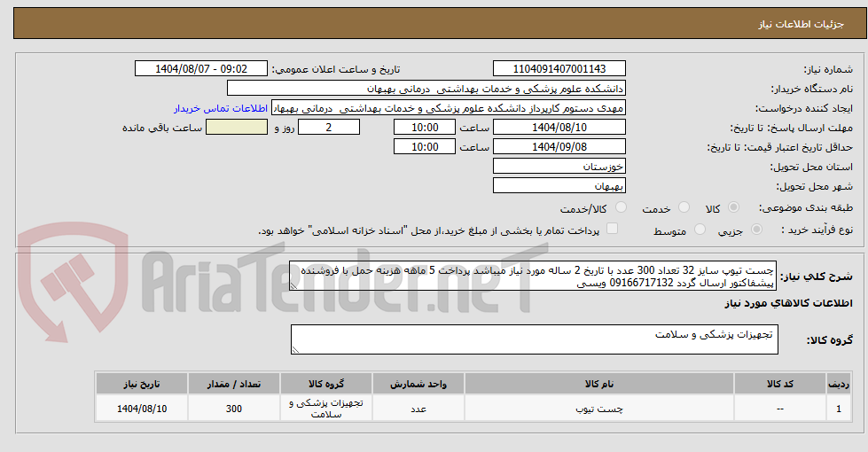Click the جزئیات اطلاعات نیاز header title
The height and width of the screenshot is (452, 868).
coord(801,24)
